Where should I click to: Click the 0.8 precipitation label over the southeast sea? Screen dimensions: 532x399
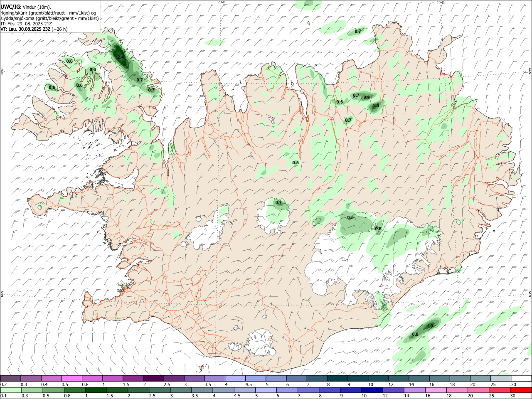[x=415, y=335]
